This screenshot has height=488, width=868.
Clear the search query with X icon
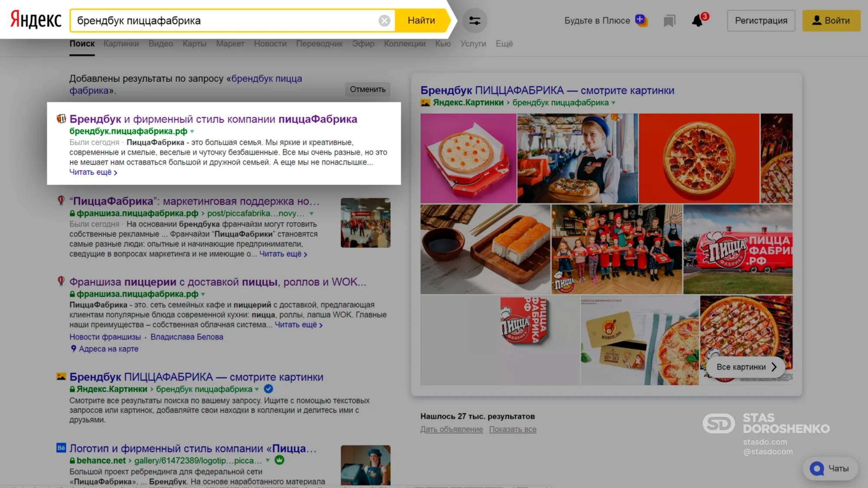click(384, 20)
